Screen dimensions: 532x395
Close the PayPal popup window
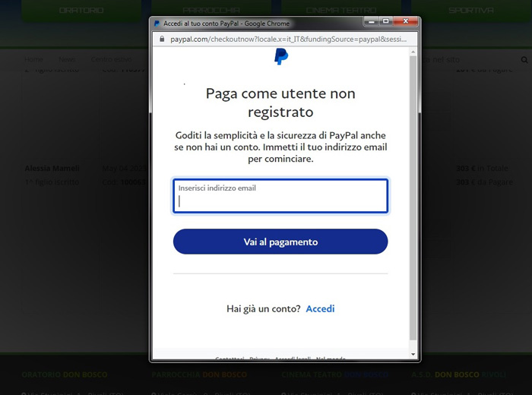point(405,21)
